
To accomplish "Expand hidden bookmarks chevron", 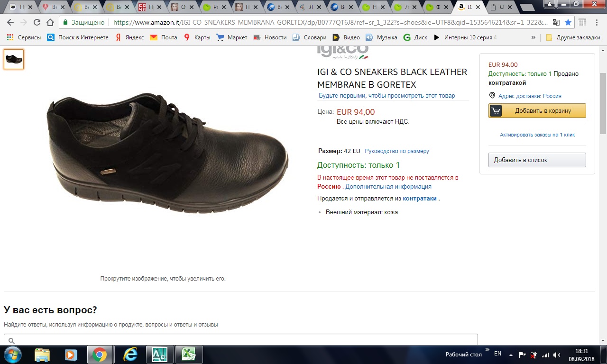I will point(533,37).
